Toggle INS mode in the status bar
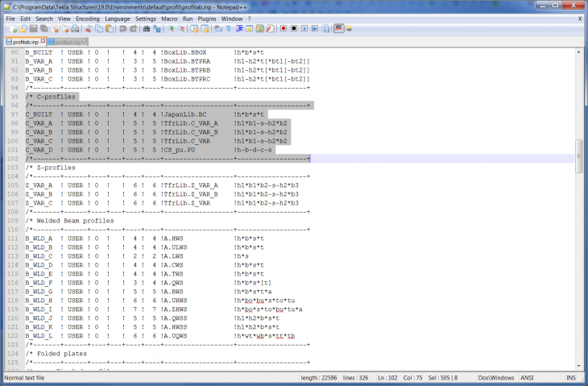The width and height of the screenshot is (588, 386). point(570,378)
